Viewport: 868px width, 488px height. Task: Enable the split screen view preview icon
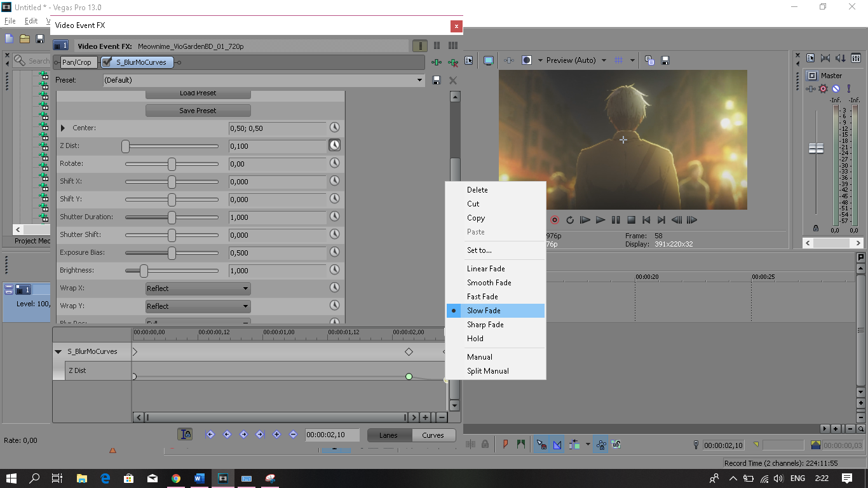coord(526,60)
